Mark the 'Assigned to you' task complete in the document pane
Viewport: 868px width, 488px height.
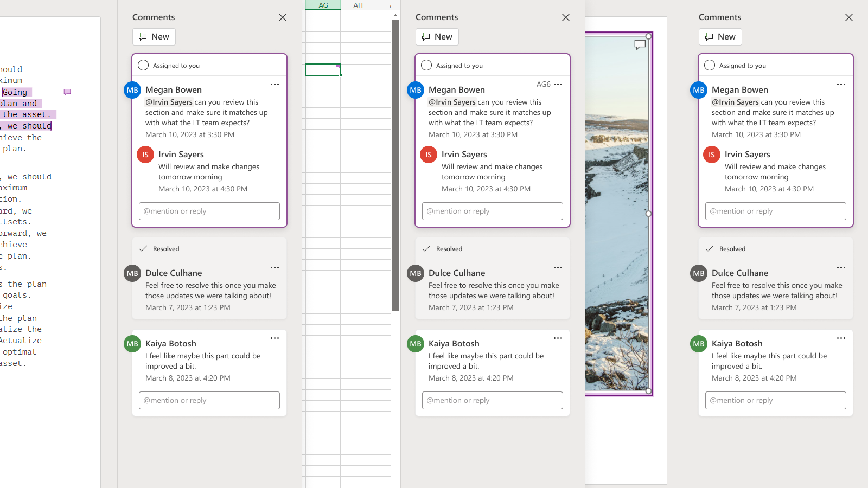pos(143,66)
